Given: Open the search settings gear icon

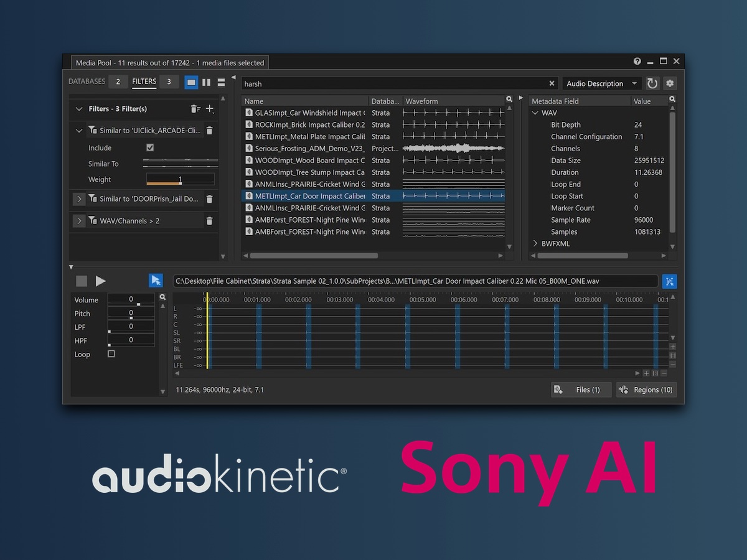Looking at the screenshot, I should (x=670, y=83).
